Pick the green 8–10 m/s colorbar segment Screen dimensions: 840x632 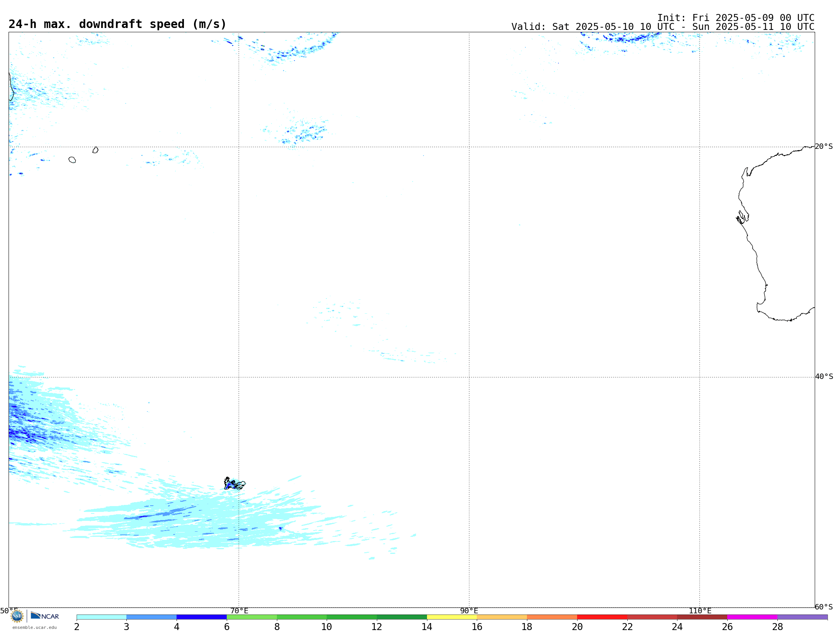pos(302,617)
